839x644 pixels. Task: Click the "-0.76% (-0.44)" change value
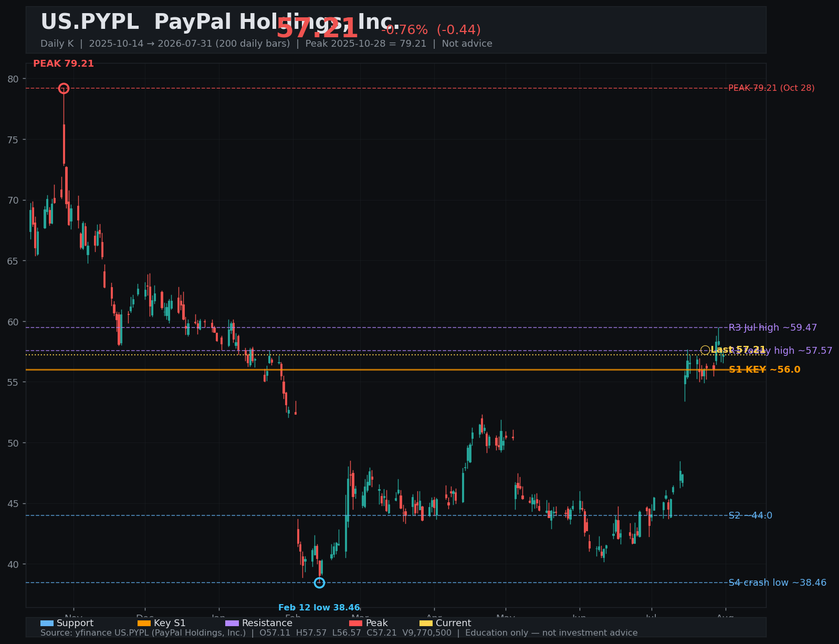pos(431,30)
